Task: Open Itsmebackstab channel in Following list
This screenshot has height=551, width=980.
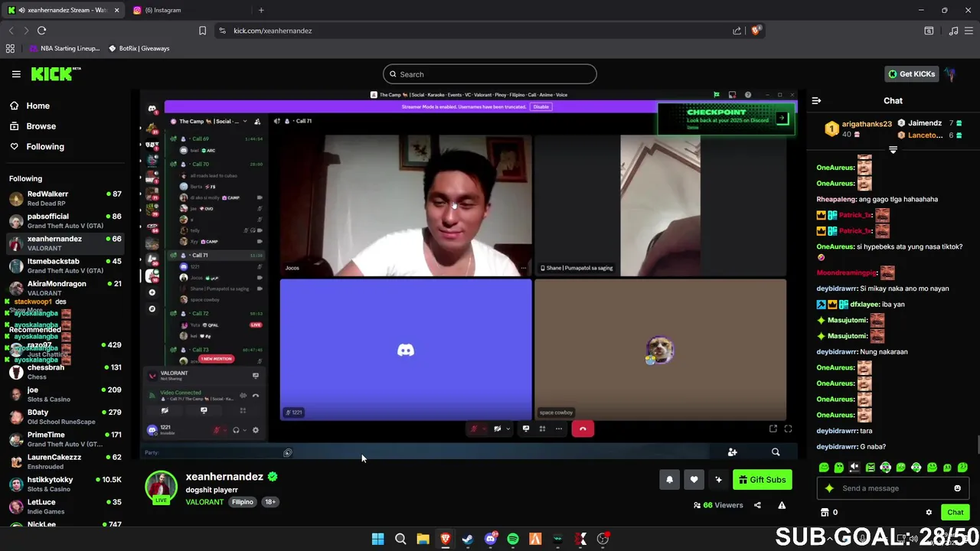Action: coord(65,266)
